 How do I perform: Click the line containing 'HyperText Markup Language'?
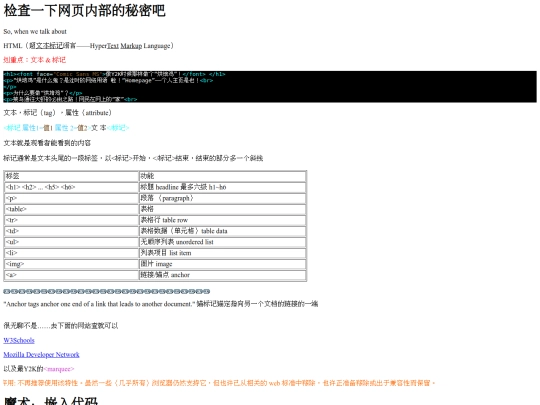pyautogui.click(x=89, y=45)
